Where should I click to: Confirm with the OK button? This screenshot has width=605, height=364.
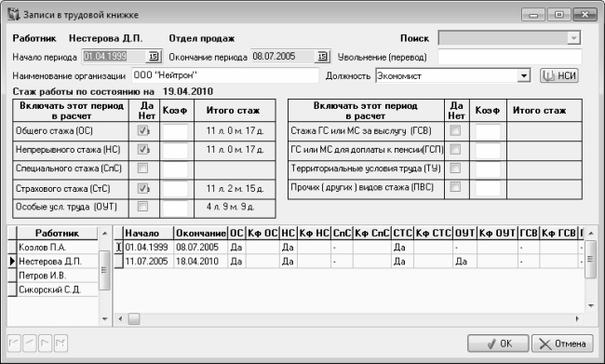click(498, 344)
